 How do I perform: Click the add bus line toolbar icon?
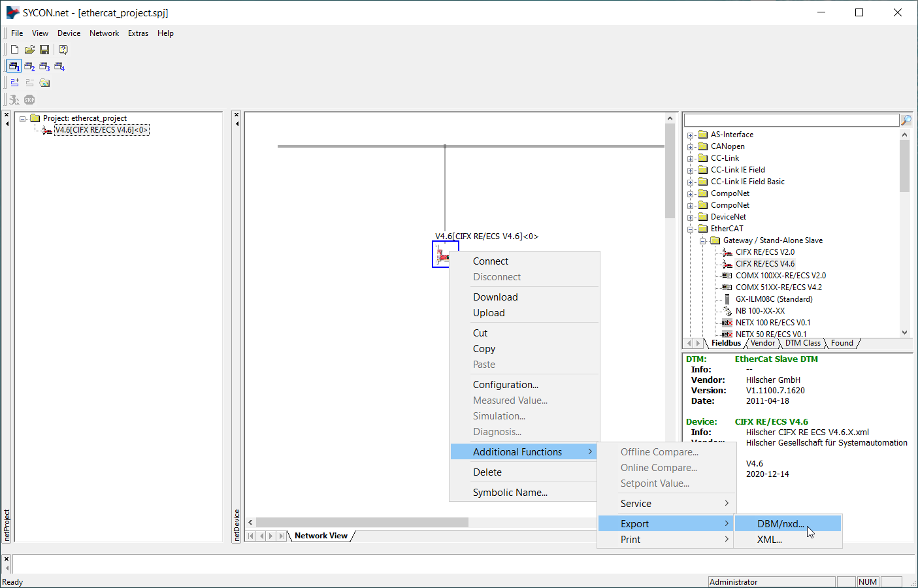[x=14, y=83]
